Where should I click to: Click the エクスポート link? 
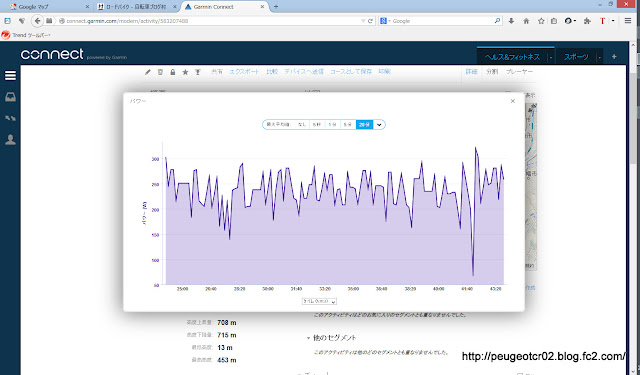(x=244, y=72)
